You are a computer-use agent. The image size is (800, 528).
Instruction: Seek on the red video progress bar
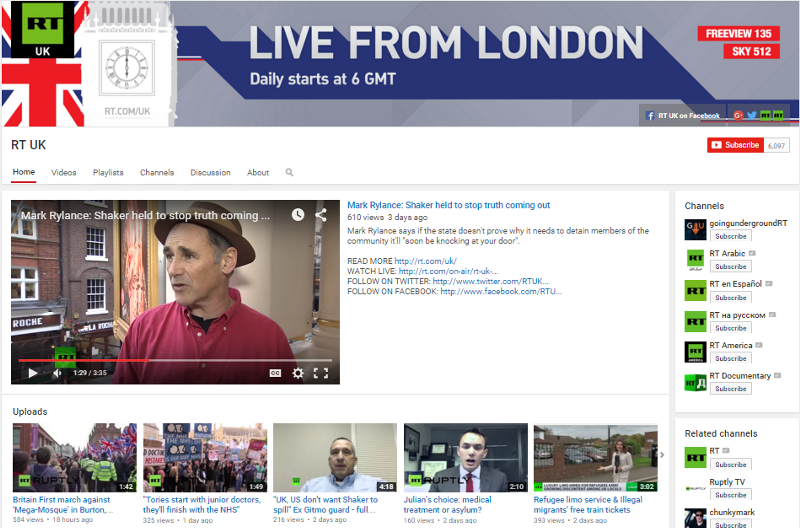click(x=176, y=360)
